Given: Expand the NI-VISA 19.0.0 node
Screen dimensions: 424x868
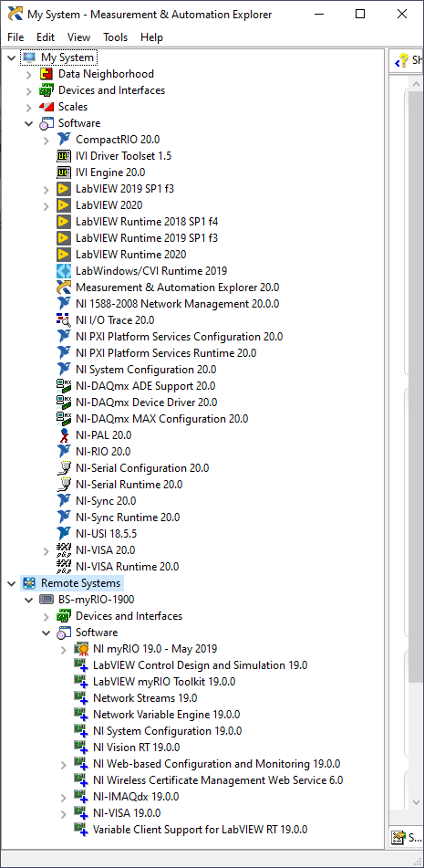Looking at the screenshot, I should tap(64, 814).
